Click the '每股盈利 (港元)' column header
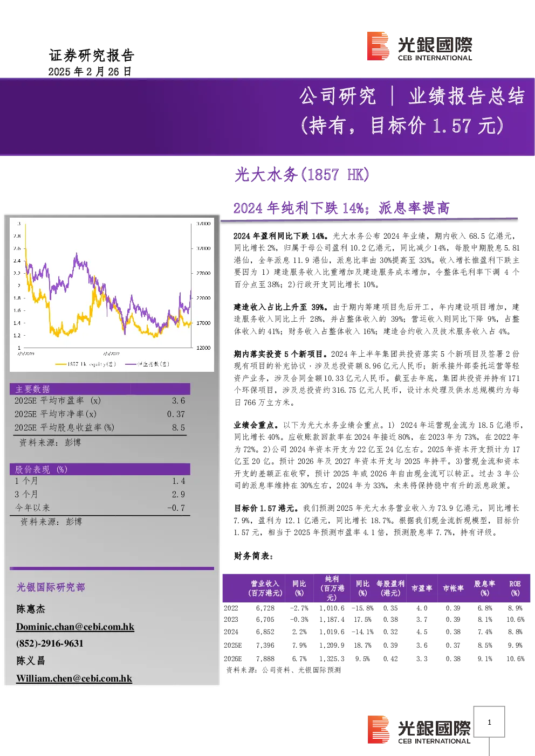The image size is (535, 756). [x=390, y=588]
